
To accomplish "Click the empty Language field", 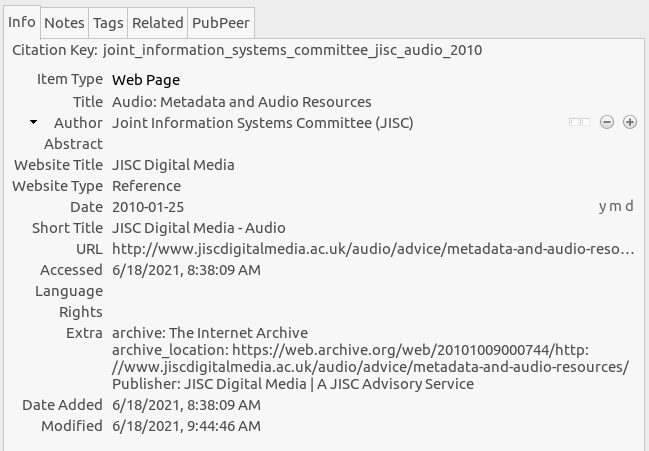I will click(373, 291).
